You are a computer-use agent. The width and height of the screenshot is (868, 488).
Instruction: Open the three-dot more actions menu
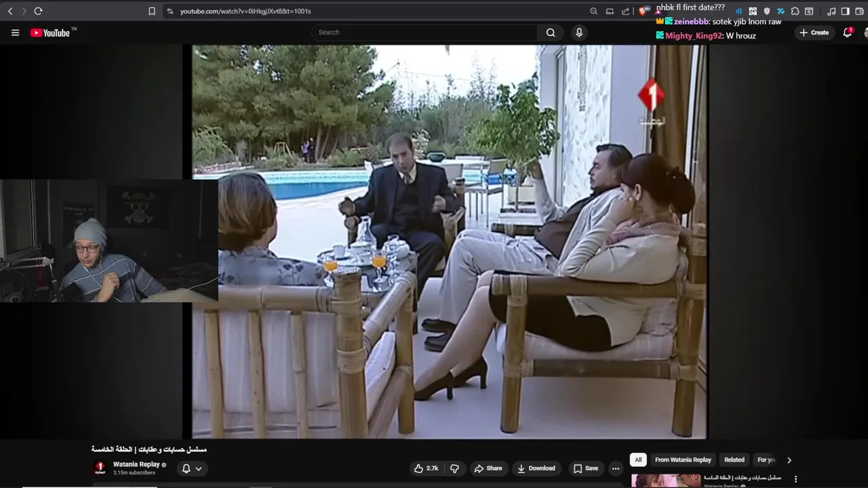pos(615,468)
